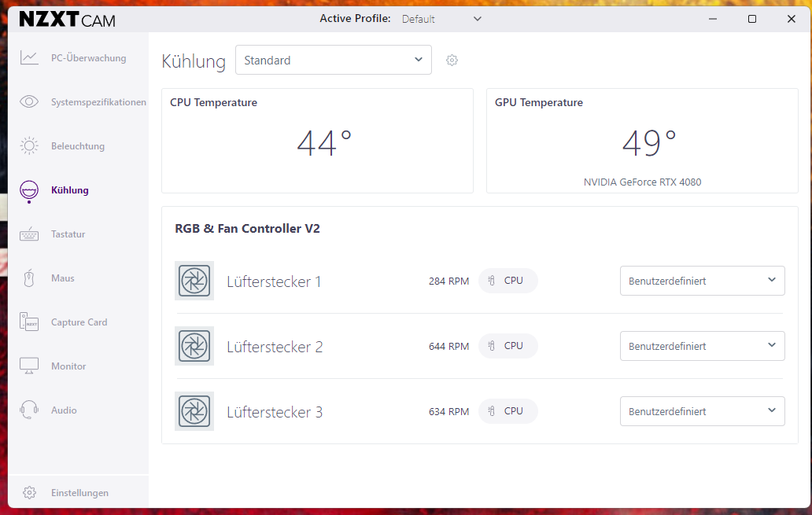The width and height of the screenshot is (812, 515).
Task: Click the Einstellungen gear icon
Action: pos(30,493)
